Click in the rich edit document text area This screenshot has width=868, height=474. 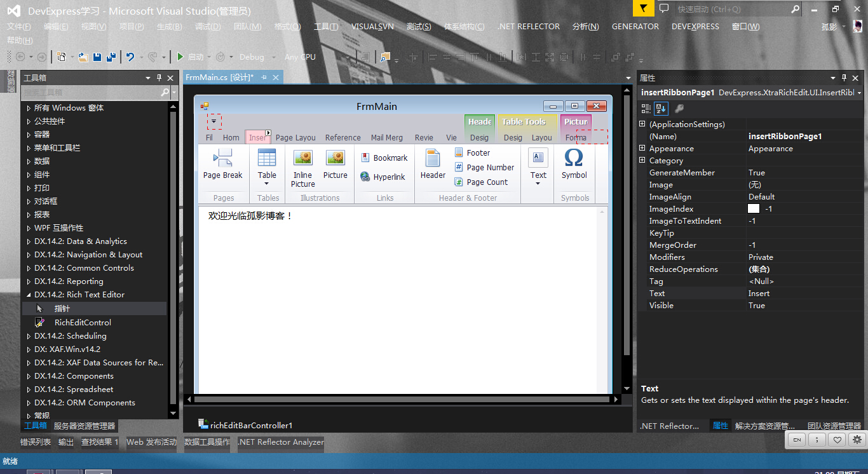click(398, 299)
